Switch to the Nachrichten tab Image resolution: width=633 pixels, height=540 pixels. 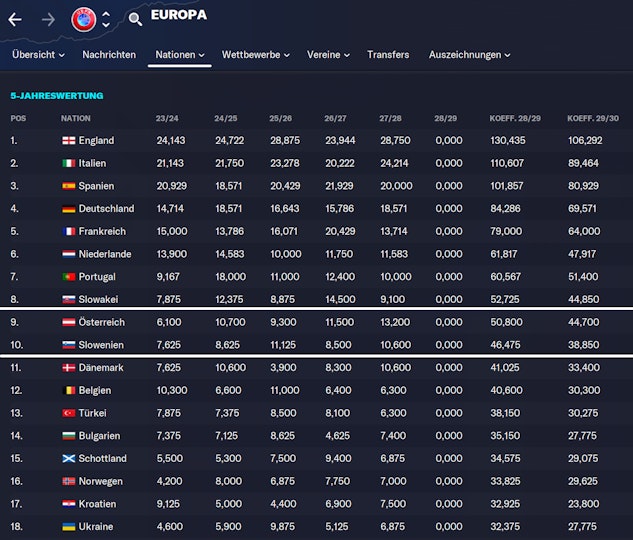click(x=109, y=55)
